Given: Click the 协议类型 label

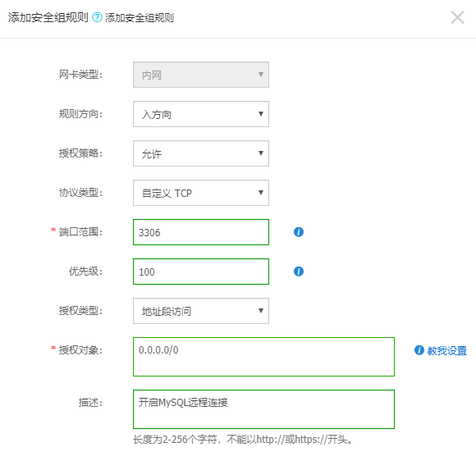Looking at the screenshot, I should (80, 193).
